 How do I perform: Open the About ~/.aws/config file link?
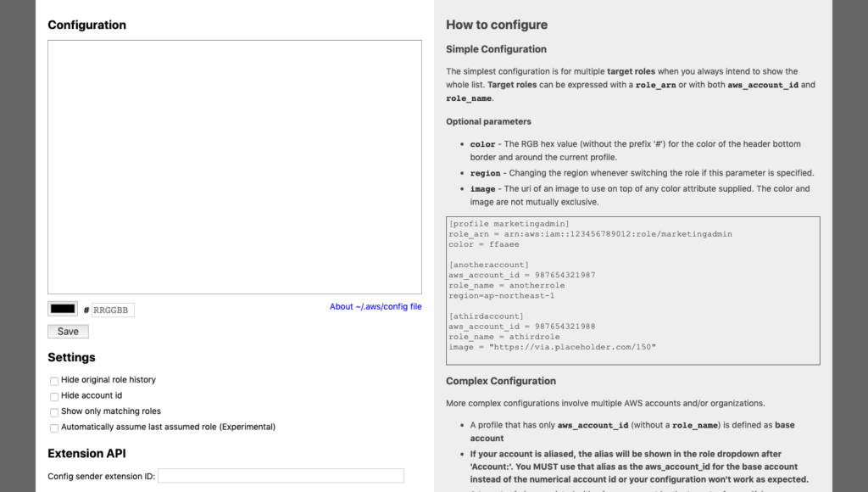tap(376, 306)
